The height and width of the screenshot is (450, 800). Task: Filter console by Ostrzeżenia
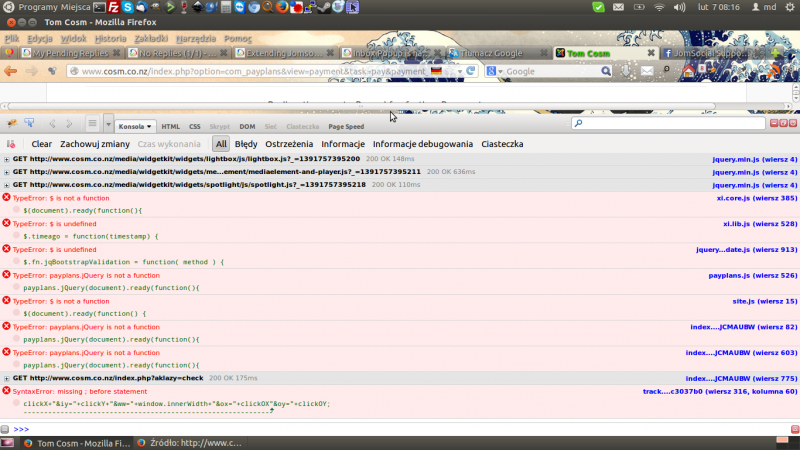click(x=289, y=144)
